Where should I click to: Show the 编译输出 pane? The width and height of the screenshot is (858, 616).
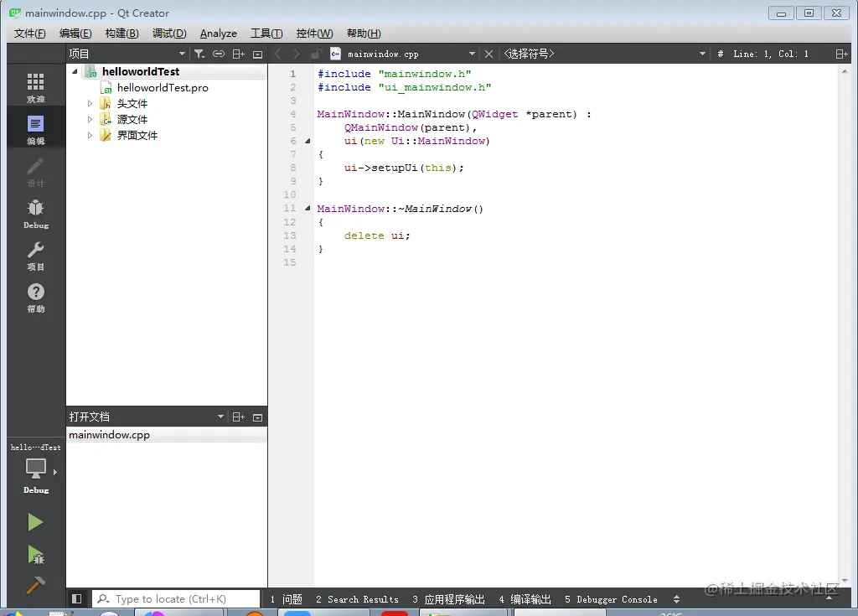pos(525,599)
